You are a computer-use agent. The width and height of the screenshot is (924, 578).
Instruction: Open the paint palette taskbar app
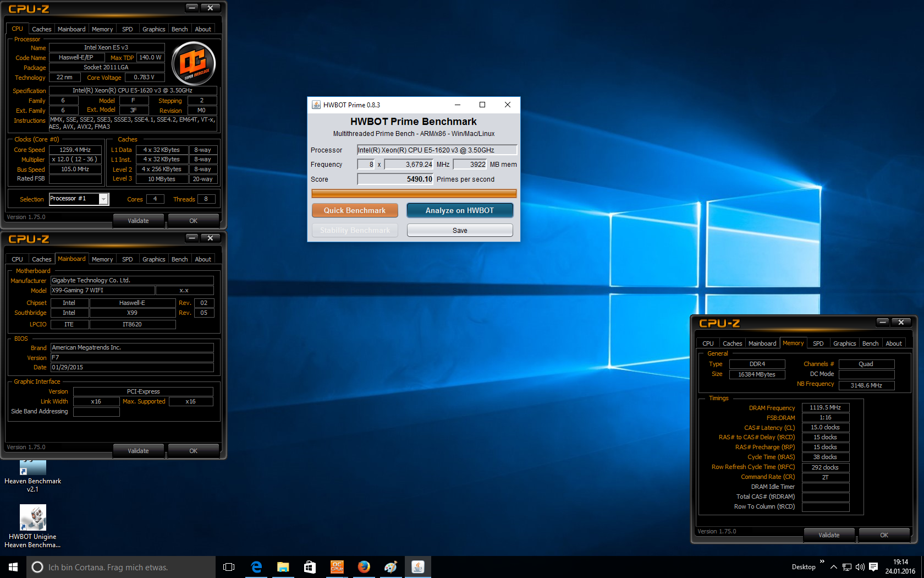[391, 567]
